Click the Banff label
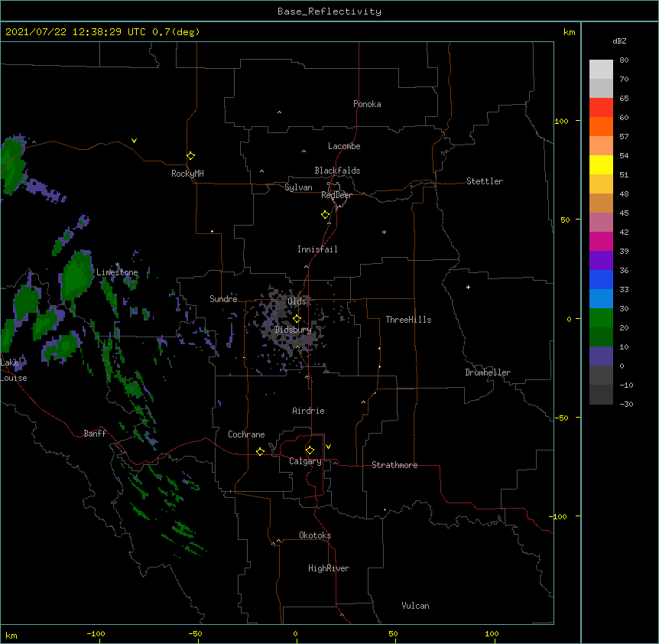This screenshot has height=644, width=659. click(x=95, y=434)
